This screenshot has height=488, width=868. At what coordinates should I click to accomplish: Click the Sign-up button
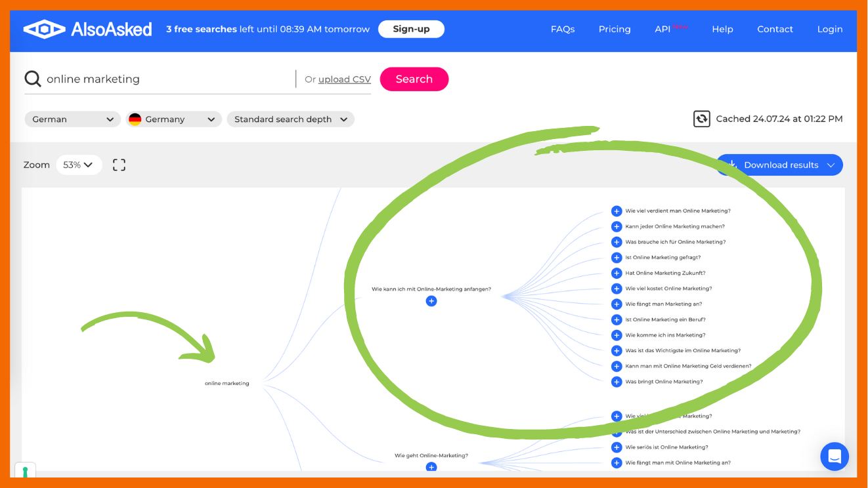[411, 29]
